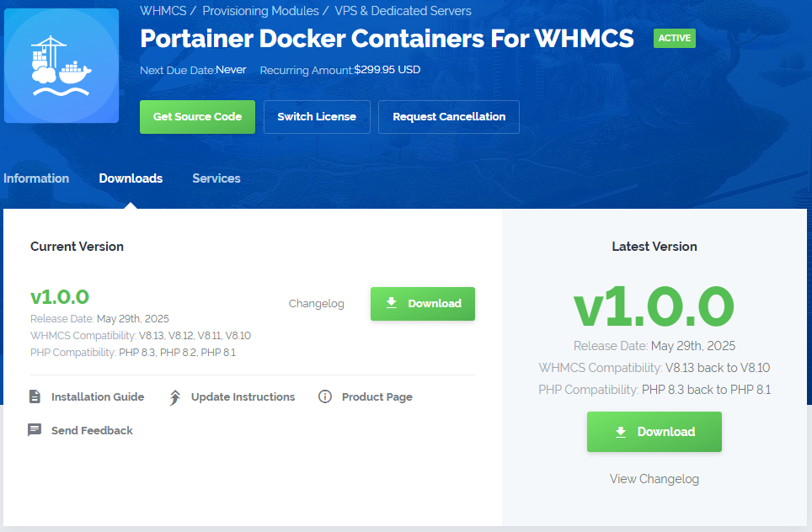Click the Switch License button

[x=317, y=117]
